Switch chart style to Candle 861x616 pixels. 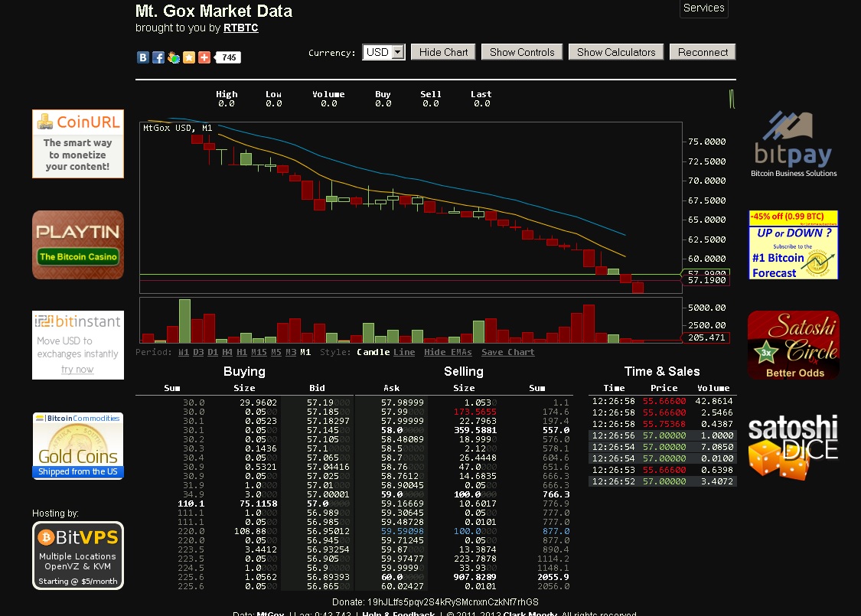373,353
